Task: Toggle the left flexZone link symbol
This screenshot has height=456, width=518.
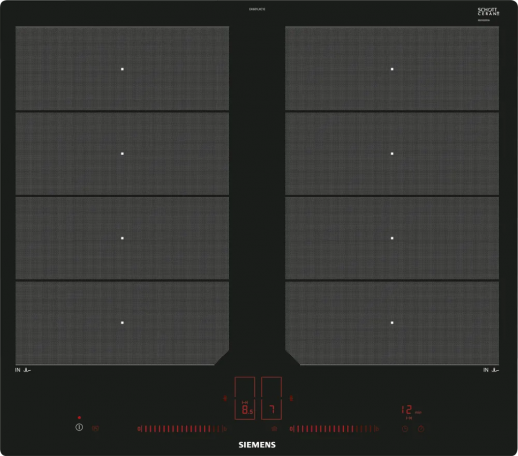Action: (x=225, y=398)
